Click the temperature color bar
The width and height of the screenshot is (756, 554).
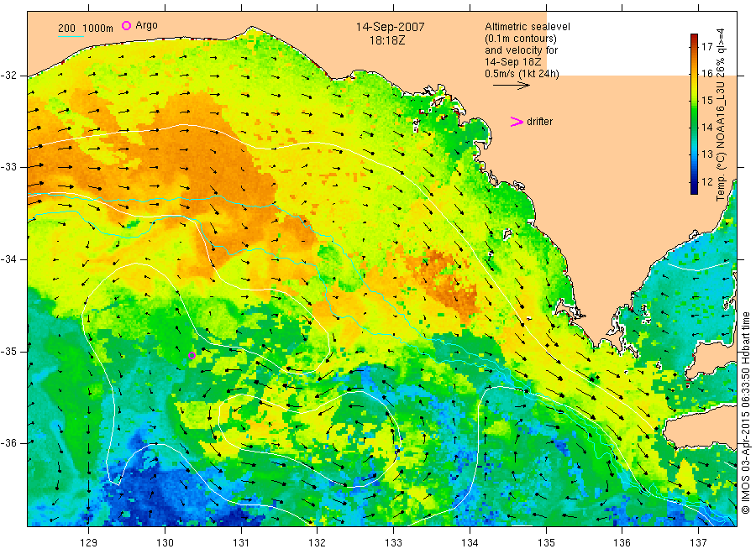694,114
